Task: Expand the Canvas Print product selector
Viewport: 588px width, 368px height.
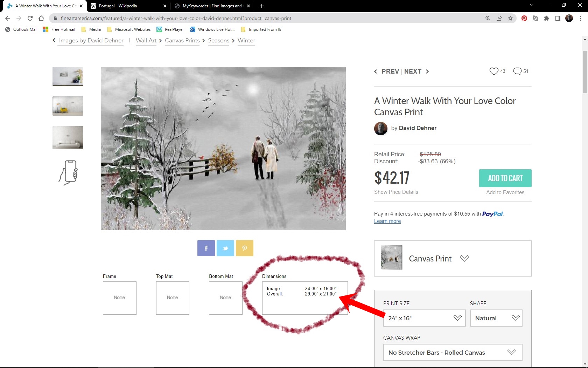Action: 453,258
